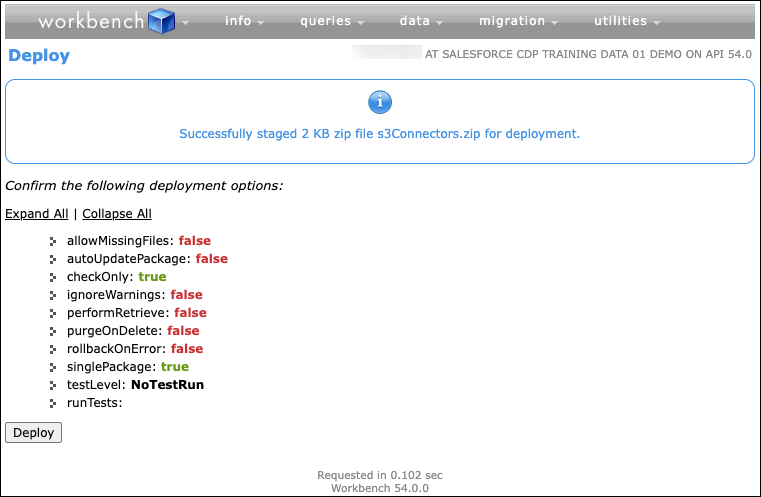Expand the singlePackage option arrow
Image resolution: width=761 pixels, height=497 pixels.
click(53, 367)
